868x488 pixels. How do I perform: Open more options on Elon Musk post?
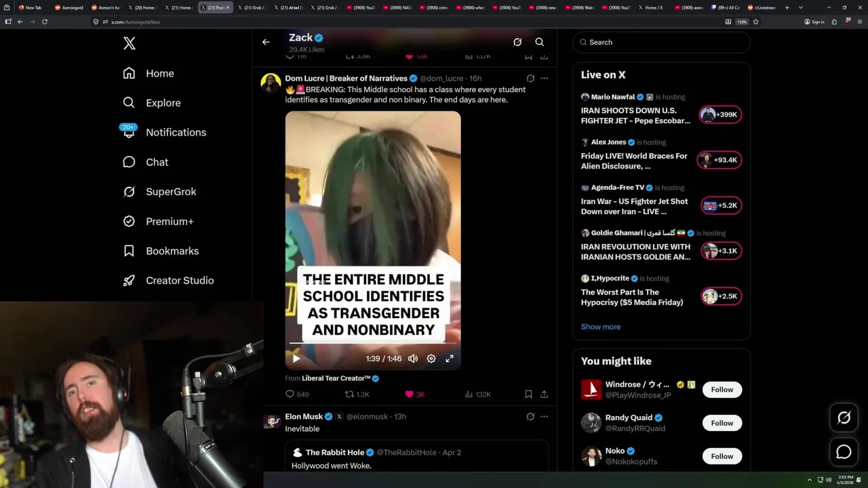pyautogui.click(x=544, y=417)
